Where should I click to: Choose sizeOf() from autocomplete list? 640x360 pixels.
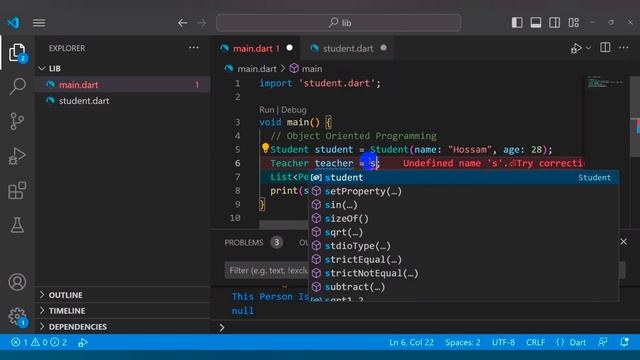[x=464, y=218]
